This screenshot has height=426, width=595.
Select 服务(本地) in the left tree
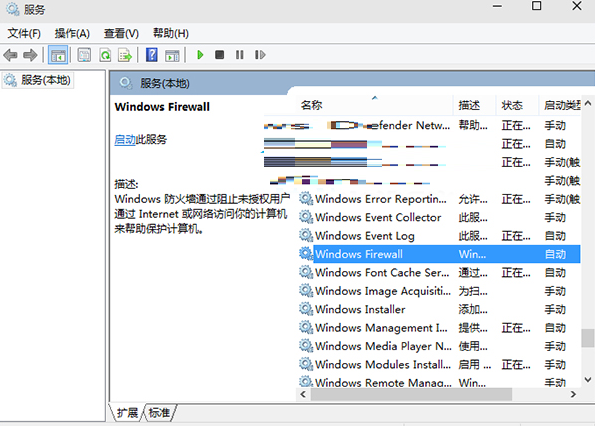46,80
